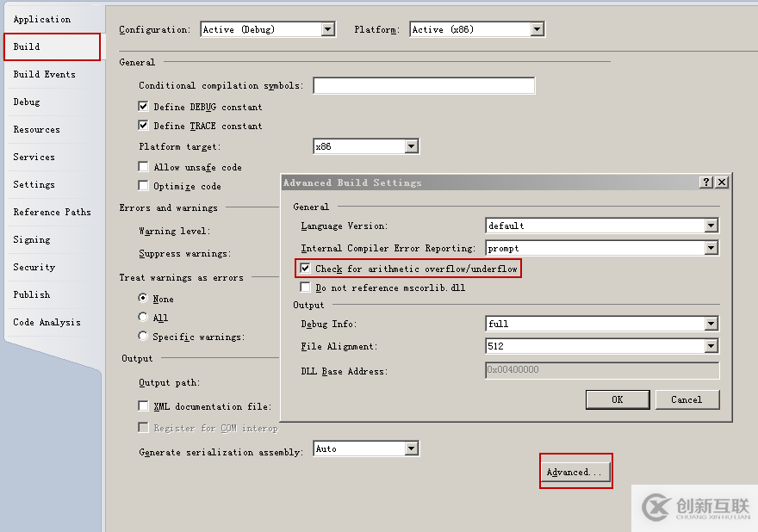This screenshot has width=758, height=532.
Task: Click the Cancel button
Action: point(687,399)
